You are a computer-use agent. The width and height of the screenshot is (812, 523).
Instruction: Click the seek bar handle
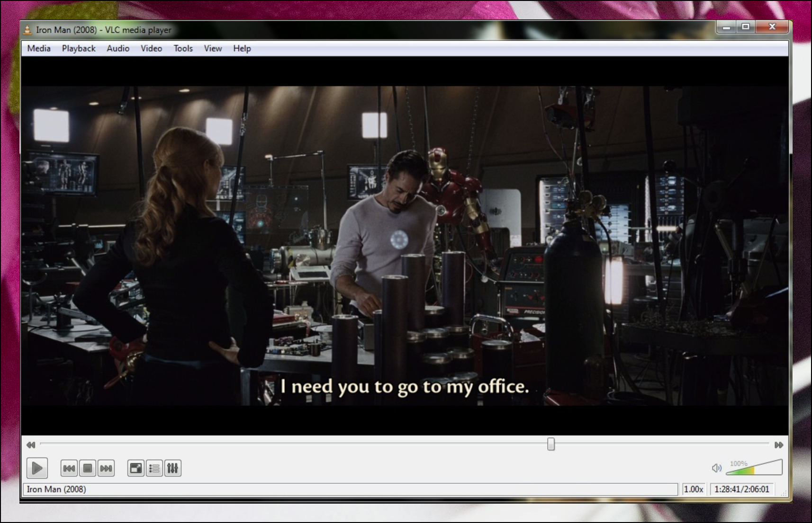[551, 444]
